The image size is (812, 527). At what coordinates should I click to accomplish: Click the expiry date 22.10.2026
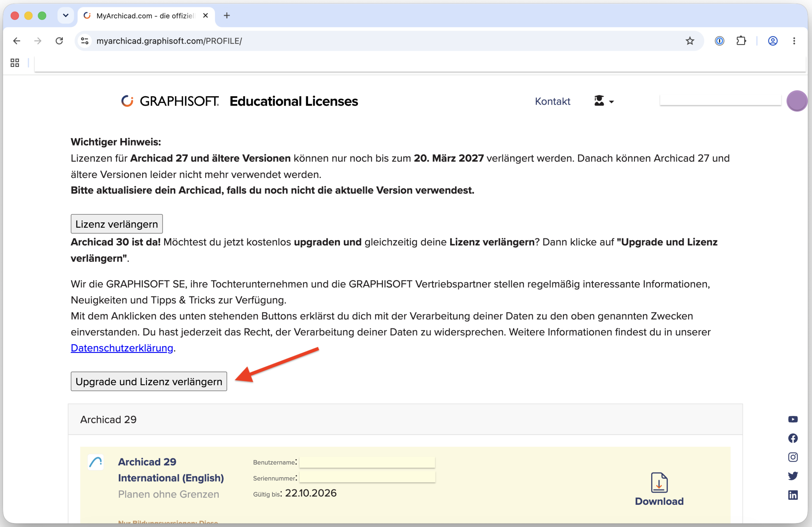click(311, 493)
